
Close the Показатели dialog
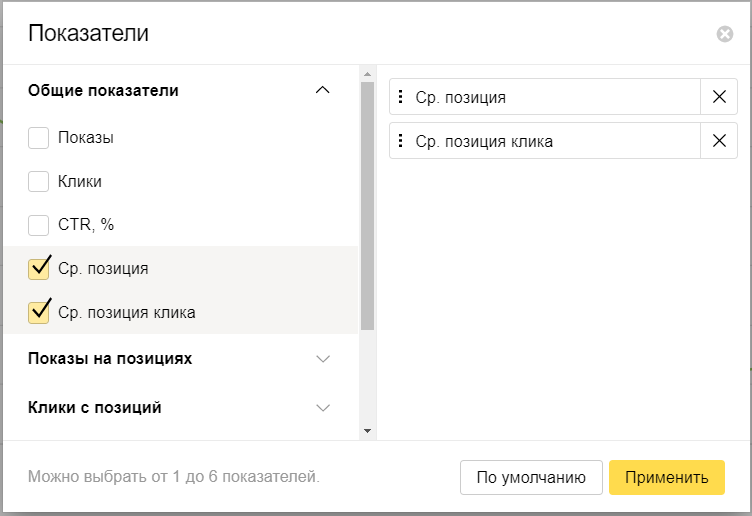point(725,34)
